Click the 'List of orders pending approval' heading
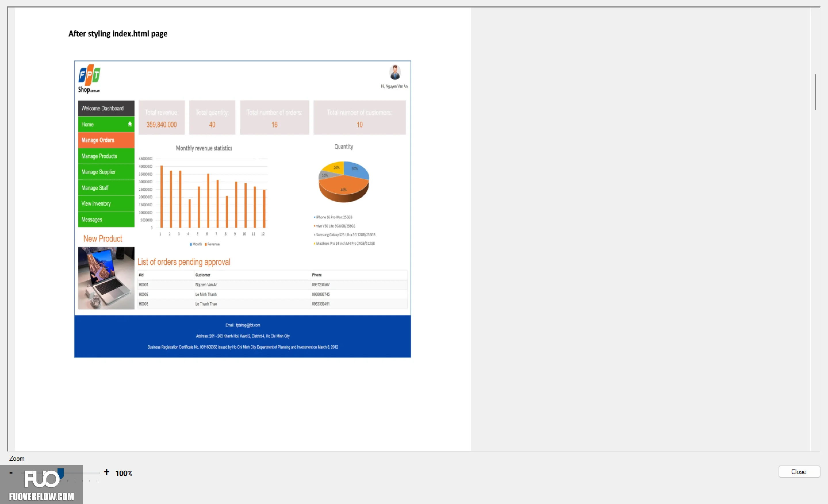The height and width of the screenshot is (504, 828). tap(184, 262)
